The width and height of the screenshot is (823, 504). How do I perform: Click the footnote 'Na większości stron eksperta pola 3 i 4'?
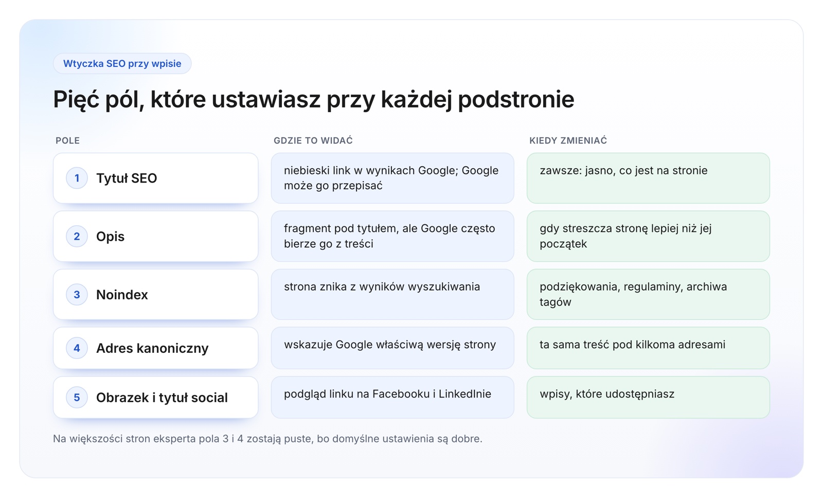tap(267, 439)
